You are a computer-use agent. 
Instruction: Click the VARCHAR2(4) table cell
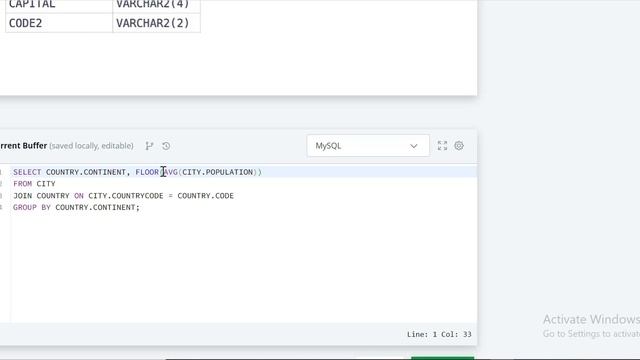click(156, 6)
